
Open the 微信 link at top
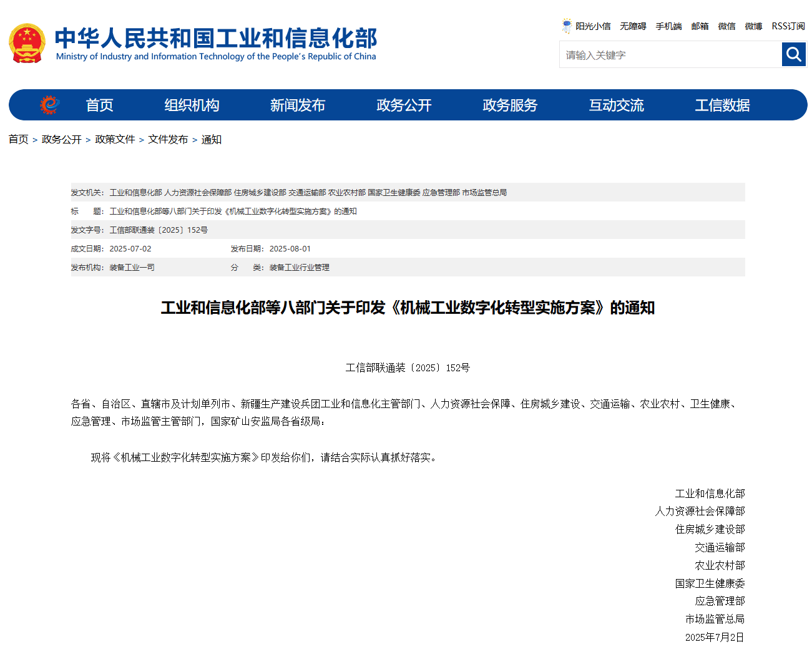pos(726,26)
